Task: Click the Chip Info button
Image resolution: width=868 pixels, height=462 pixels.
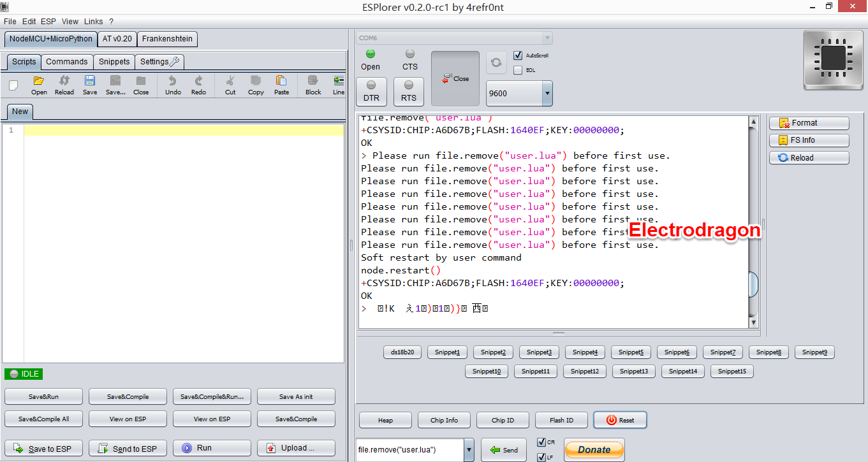Action: pos(444,420)
